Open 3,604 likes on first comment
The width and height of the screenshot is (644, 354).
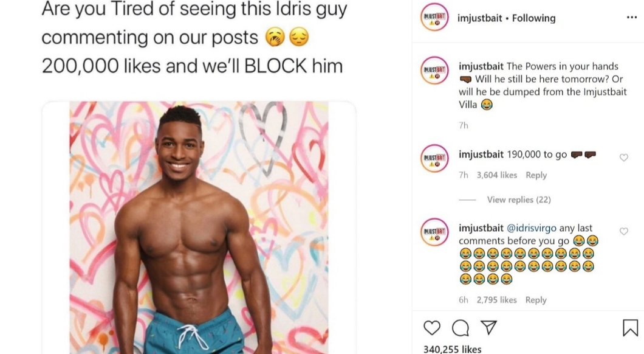point(496,175)
